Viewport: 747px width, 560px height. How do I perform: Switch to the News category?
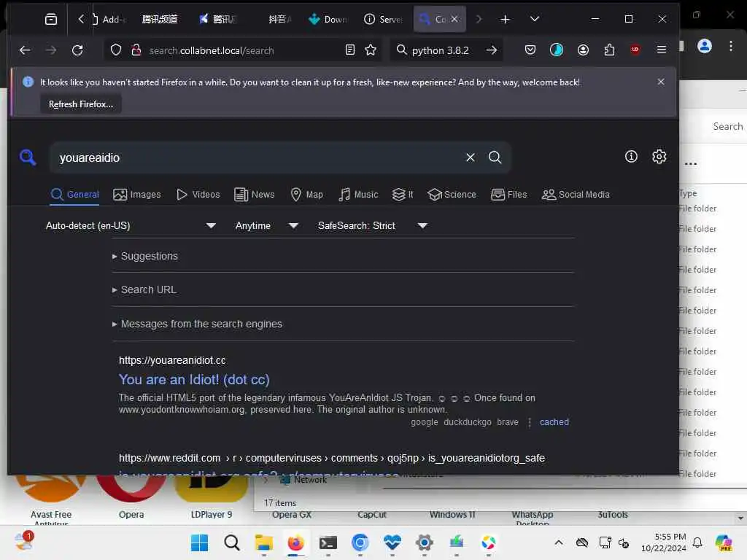coord(255,194)
